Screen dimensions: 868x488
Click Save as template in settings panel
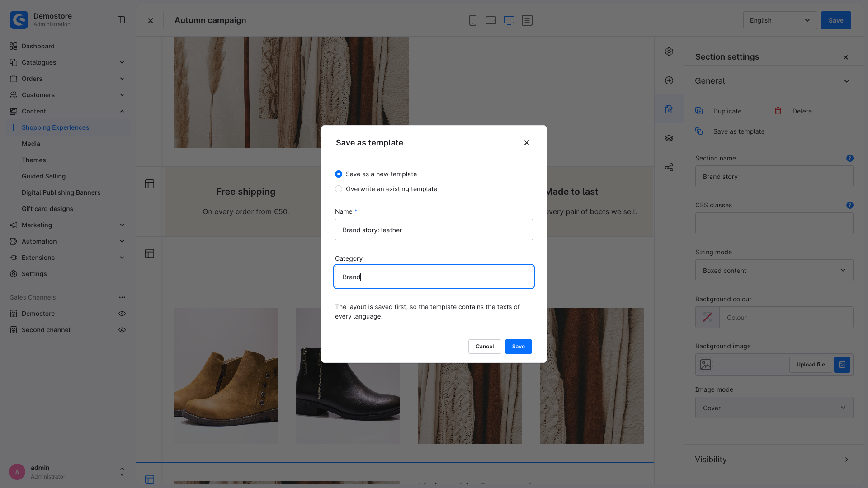click(x=730, y=131)
